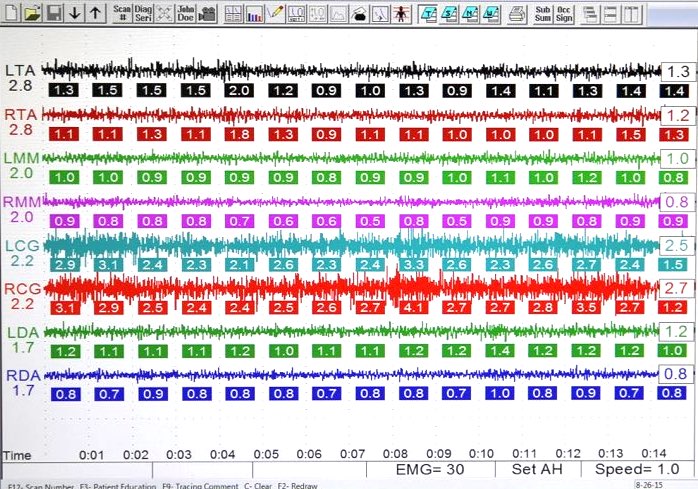Click the New file icon

coord(10,13)
